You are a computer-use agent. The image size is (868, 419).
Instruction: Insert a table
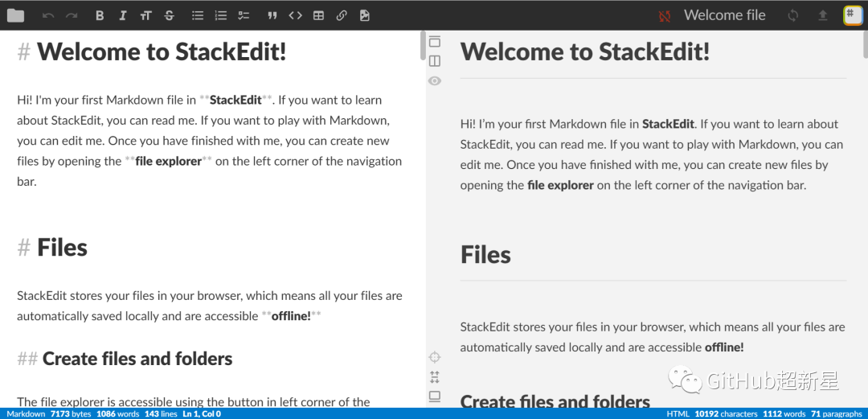click(318, 15)
